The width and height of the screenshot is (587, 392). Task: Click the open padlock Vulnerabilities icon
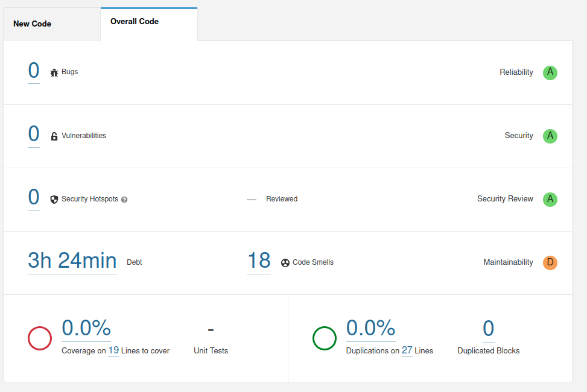click(54, 136)
